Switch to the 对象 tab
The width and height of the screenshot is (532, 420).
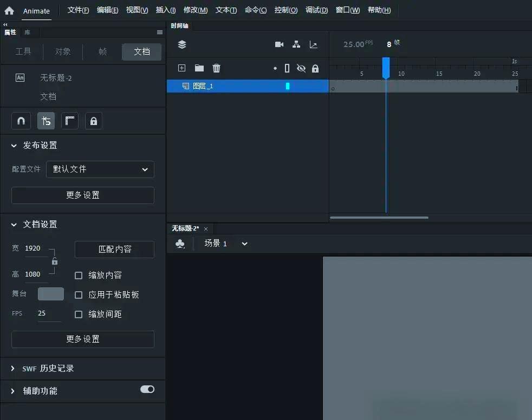62,51
